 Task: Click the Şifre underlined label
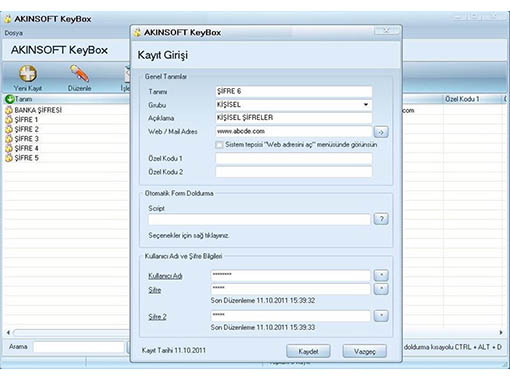pyautogui.click(x=155, y=290)
